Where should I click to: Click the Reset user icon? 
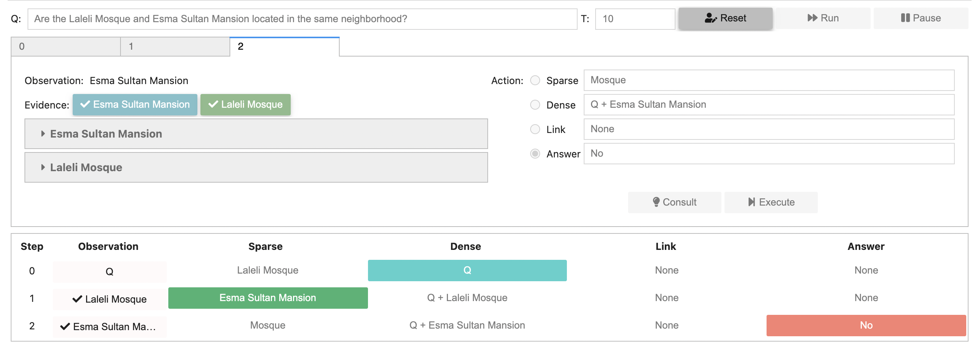(710, 18)
